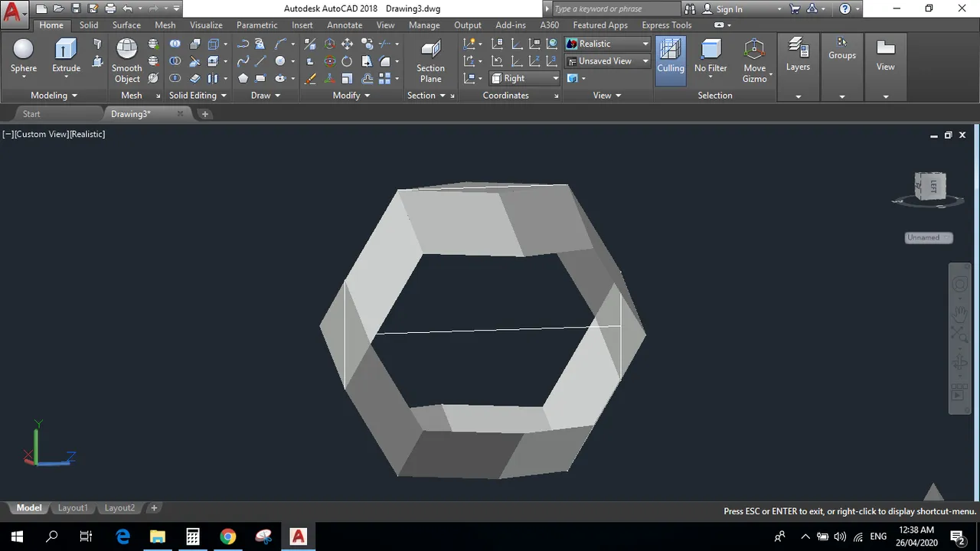The width and height of the screenshot is (980, 551).
Task: Click the Plot printer icon in quick access toolbar
Action: point(110,9)
